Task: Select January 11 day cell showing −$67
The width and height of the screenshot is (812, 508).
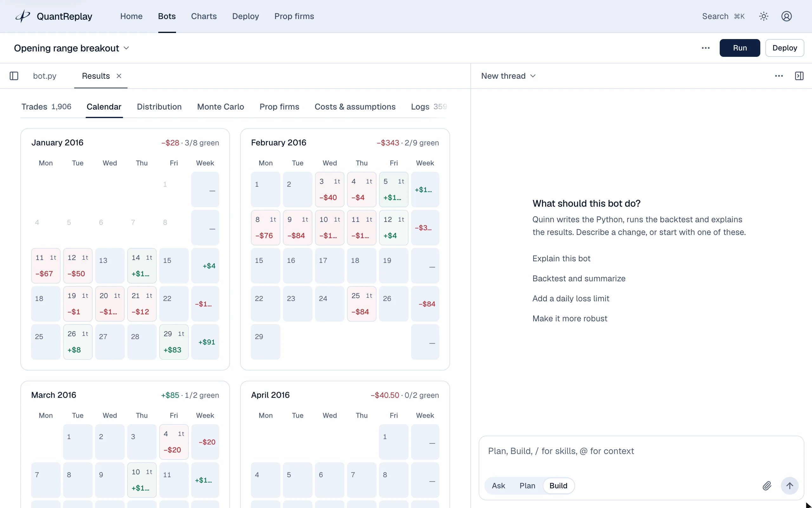Action: click(x=46, y=265)
